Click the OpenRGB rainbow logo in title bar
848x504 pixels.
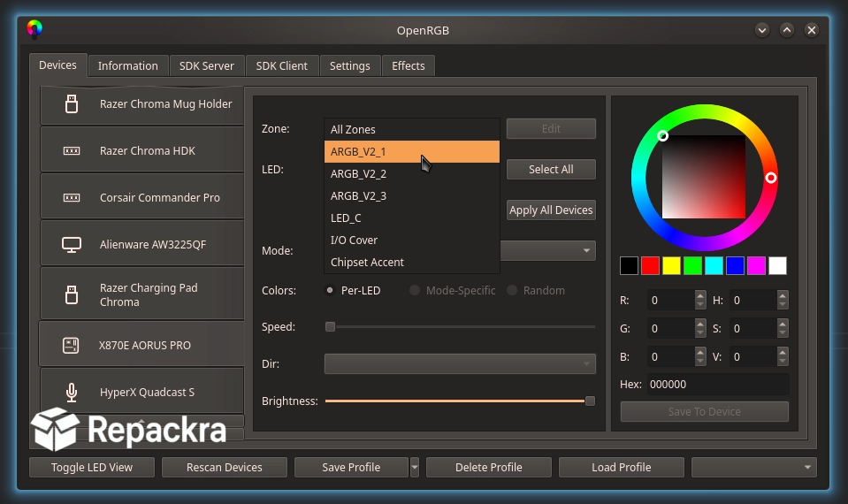(x=34, y=29)
